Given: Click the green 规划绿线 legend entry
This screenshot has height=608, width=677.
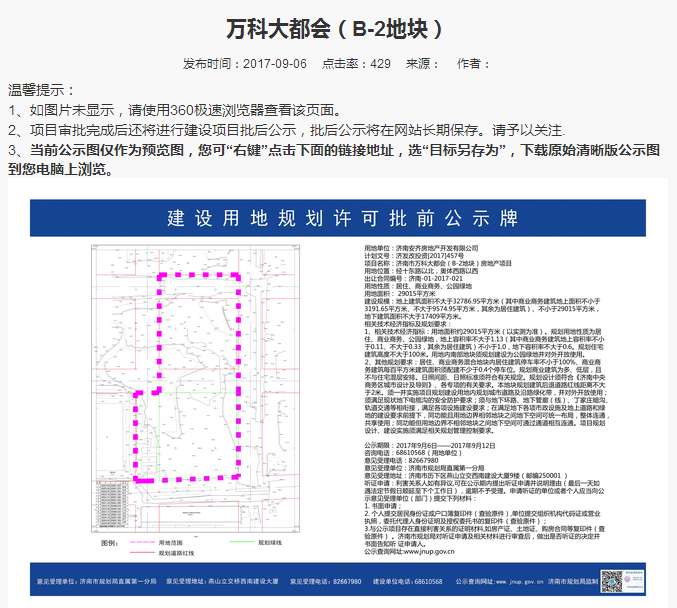Looking at the screenshot, I should point(256,542).
